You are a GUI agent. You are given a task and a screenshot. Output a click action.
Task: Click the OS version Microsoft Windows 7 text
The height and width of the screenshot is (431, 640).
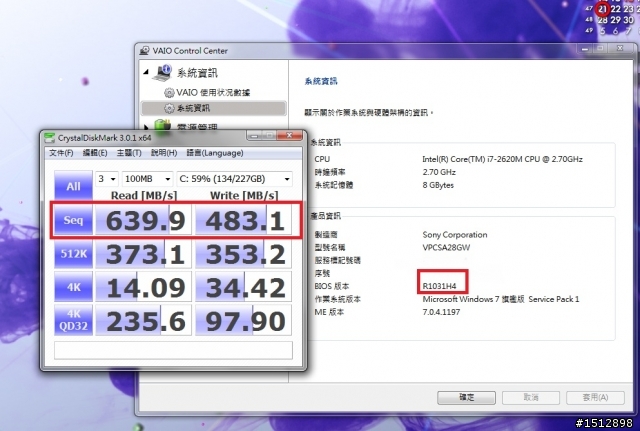pos(501,299)
